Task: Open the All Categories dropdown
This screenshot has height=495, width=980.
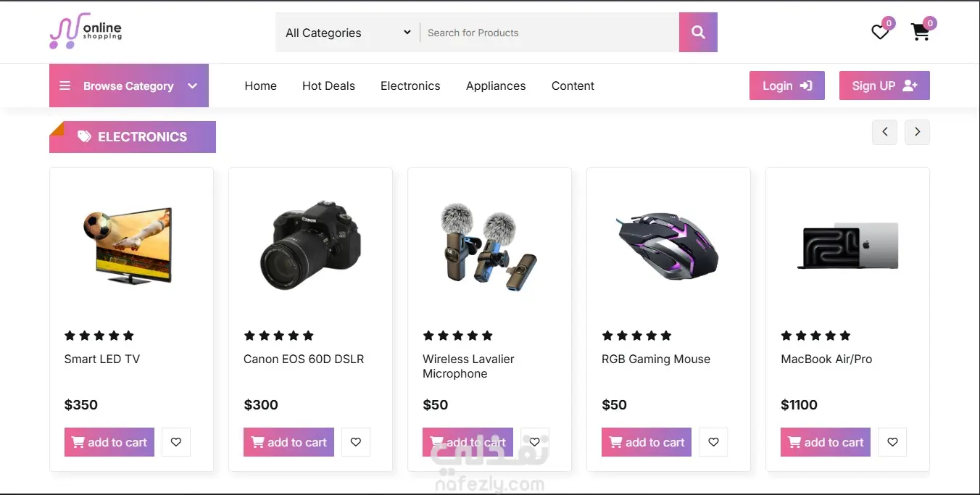Action: (x=347, y=33)
